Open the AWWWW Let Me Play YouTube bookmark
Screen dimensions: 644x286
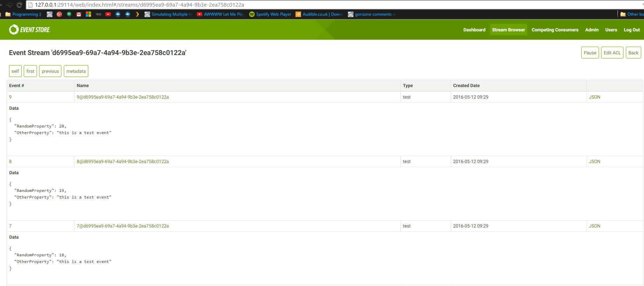point(220,14)
